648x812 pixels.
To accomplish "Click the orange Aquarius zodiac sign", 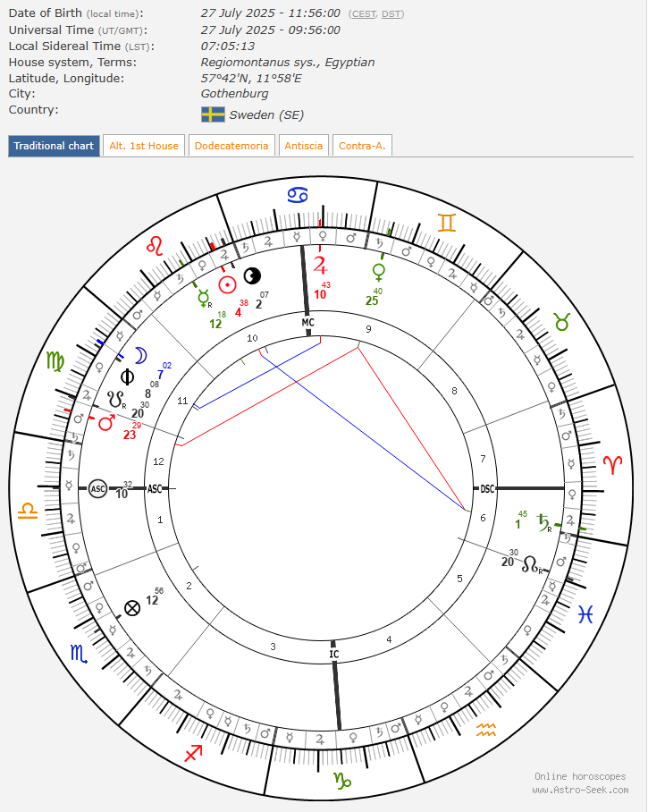I will pos(486,730).
